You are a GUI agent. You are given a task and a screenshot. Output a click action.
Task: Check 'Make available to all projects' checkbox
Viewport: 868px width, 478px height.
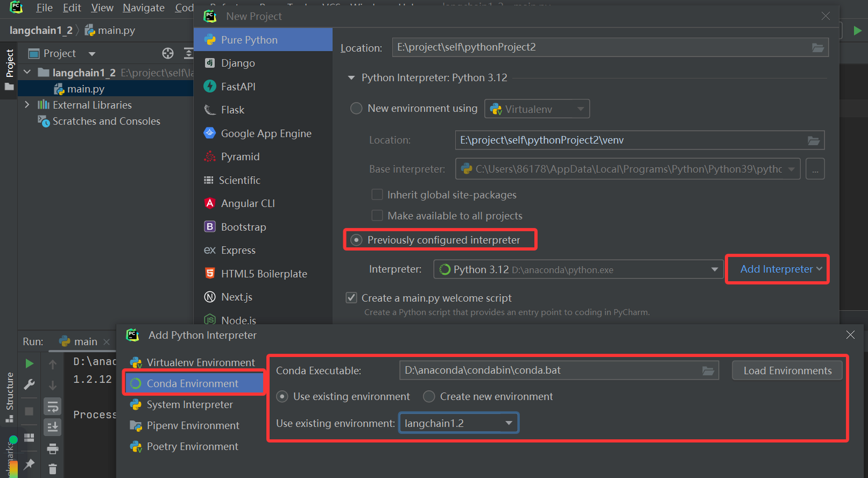pos(377,216)
